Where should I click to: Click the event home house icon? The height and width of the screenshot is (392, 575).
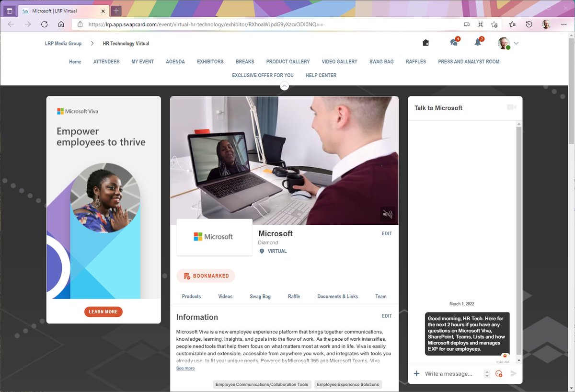click(x=425, y=43)
